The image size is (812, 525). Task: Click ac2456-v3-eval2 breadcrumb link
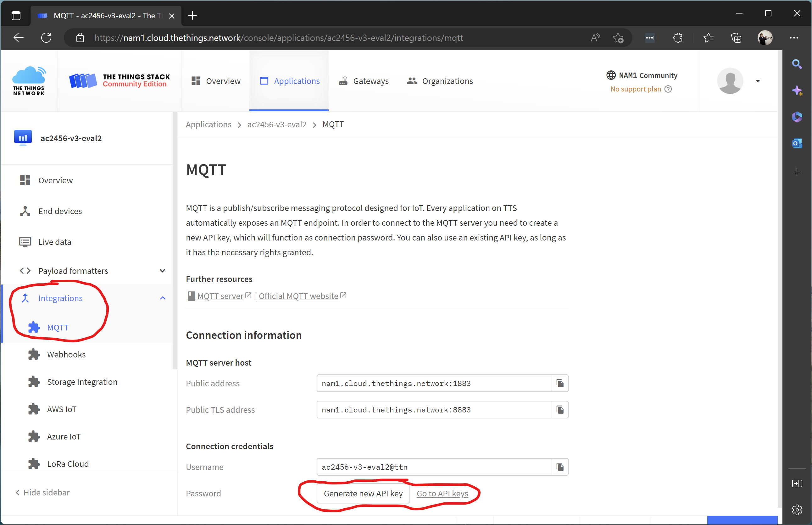(x=276, y=124)
